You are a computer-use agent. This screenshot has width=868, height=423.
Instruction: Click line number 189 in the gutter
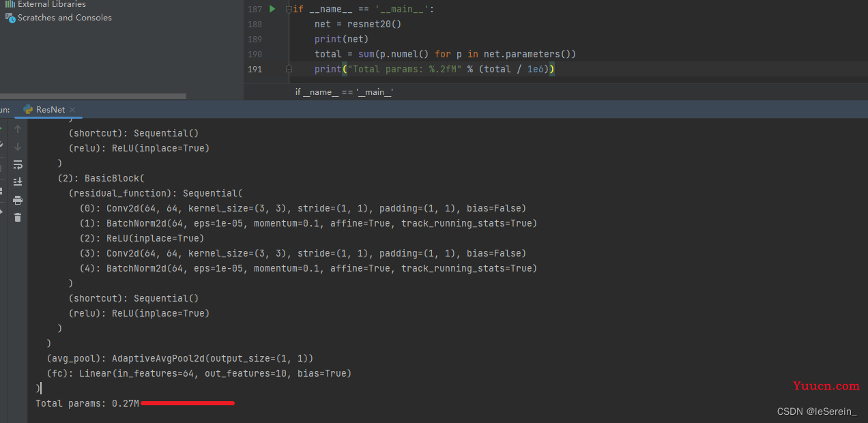[x=255, y=39]
